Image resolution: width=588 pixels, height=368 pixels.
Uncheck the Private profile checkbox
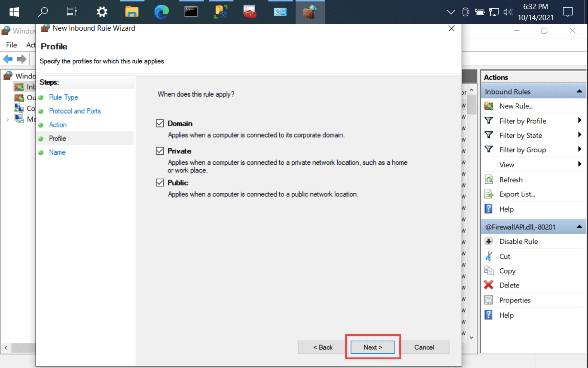(x=160, y=151)
